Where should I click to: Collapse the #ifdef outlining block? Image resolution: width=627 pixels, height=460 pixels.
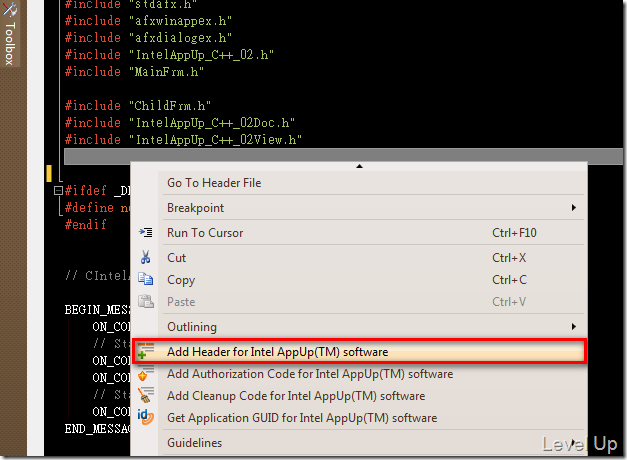coord(58,190)
